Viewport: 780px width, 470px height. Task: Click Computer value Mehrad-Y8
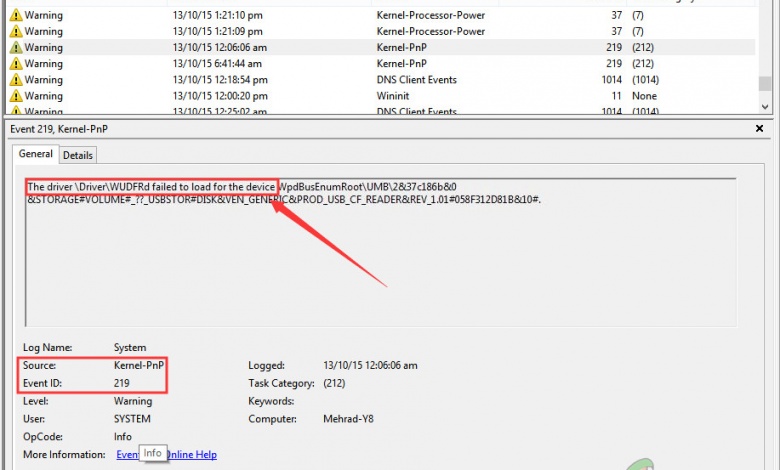[x=348, y=419]
